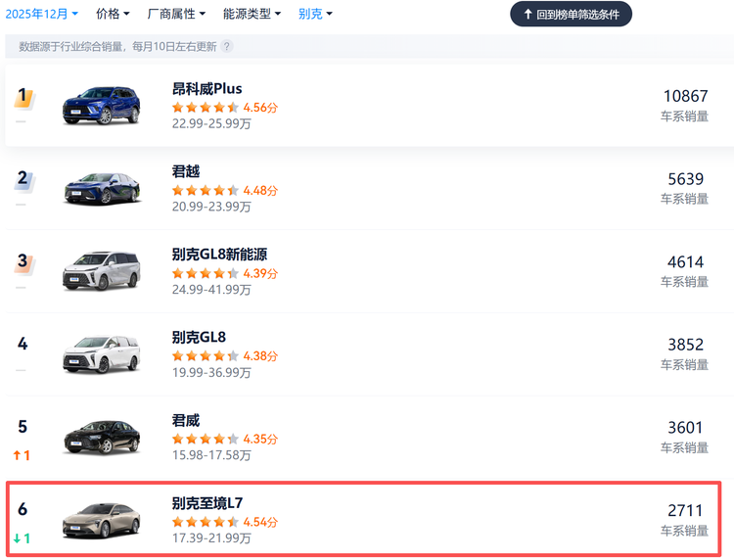Open the 别克GL8新能源 title link
This screenshot has height=560, width=734.
pos(219,255)
